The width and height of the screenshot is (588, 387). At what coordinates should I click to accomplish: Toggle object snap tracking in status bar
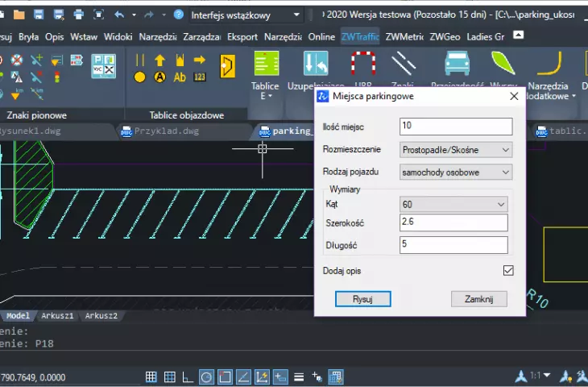click(243, 377)
